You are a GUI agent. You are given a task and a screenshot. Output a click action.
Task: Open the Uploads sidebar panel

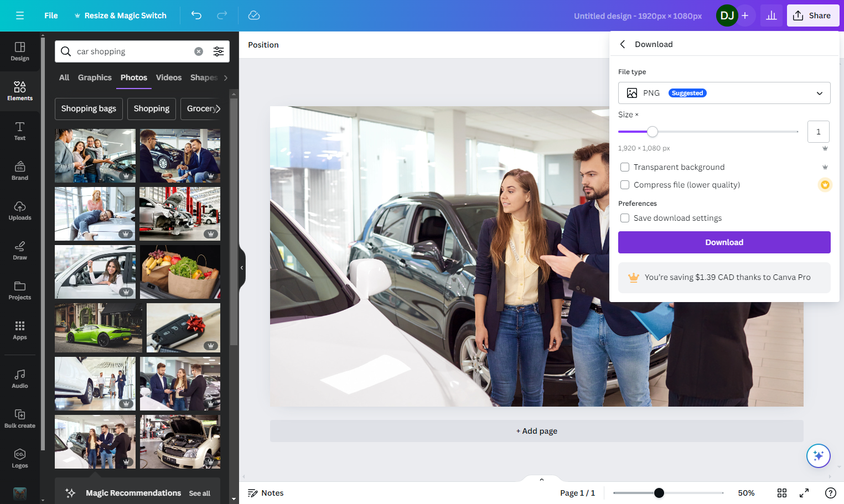(x=20, y=211)
